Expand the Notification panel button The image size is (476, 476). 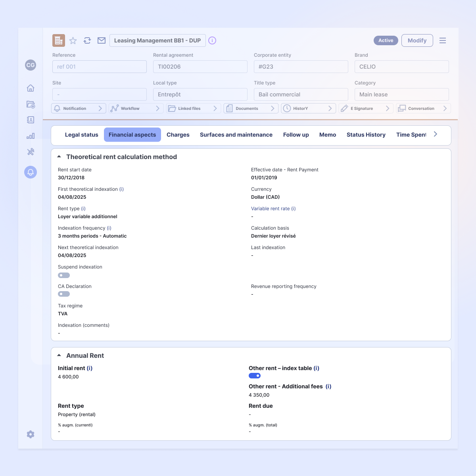79,108
